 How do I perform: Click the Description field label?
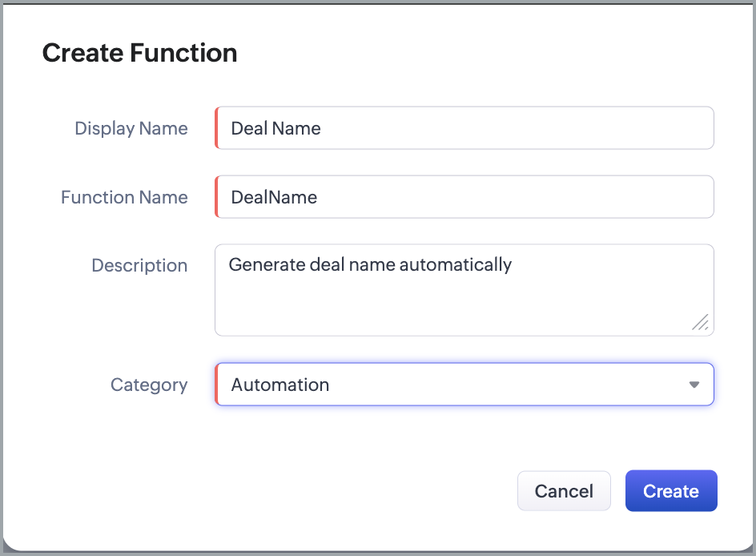coord(139,265)
